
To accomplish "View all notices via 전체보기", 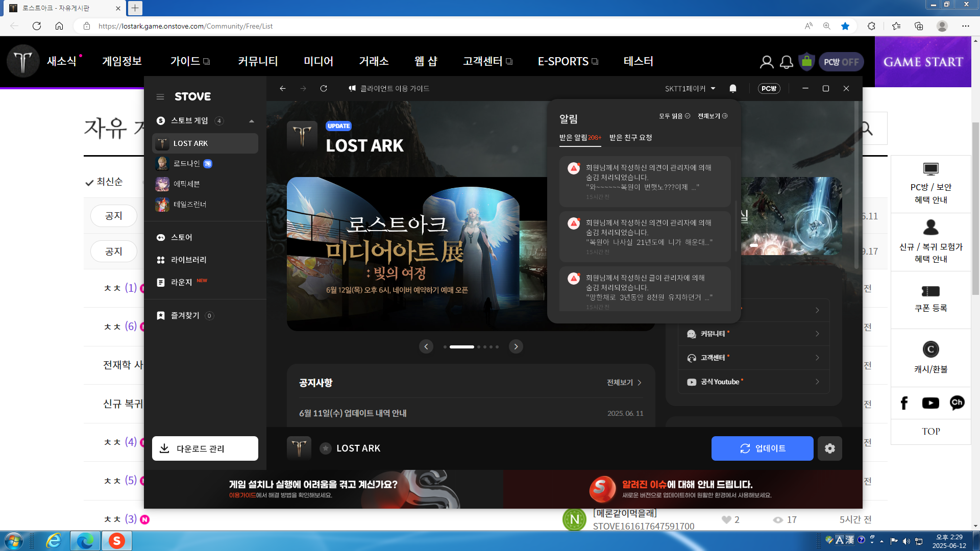I will click(x=624, y=383).
